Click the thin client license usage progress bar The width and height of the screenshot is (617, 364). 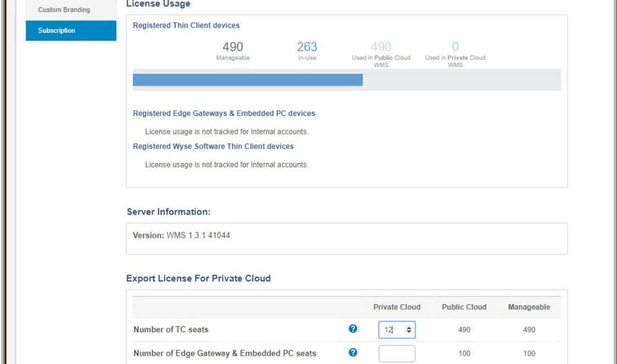pos(347,80)
